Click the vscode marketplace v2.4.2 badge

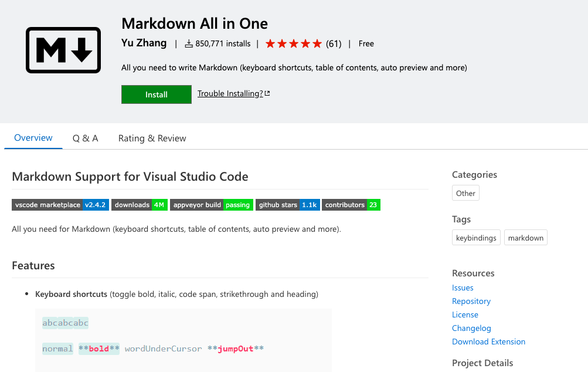point(60,205)
